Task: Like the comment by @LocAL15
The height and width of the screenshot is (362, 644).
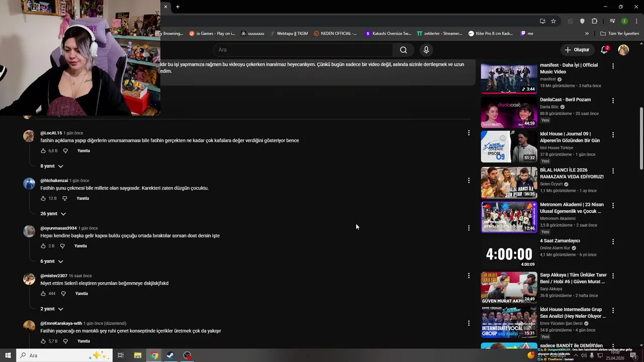Action: 43,151
